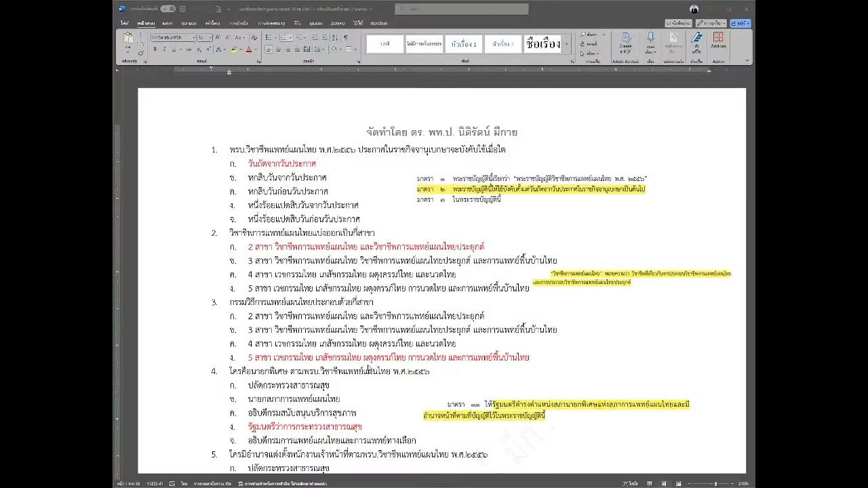Open the font color dropdown arrow
The width and height of the screenshot is (868, 488).
[256, 49]
